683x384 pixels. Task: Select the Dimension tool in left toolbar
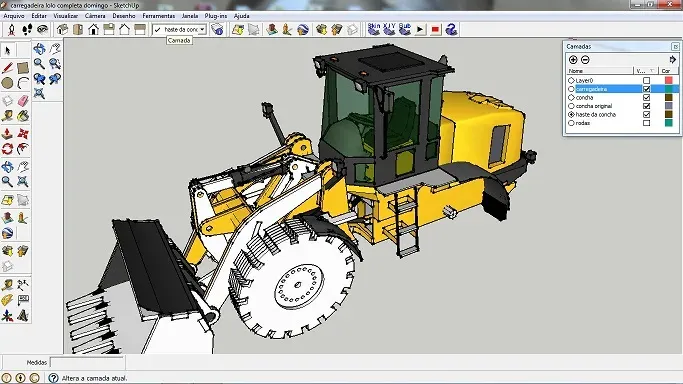23,285
